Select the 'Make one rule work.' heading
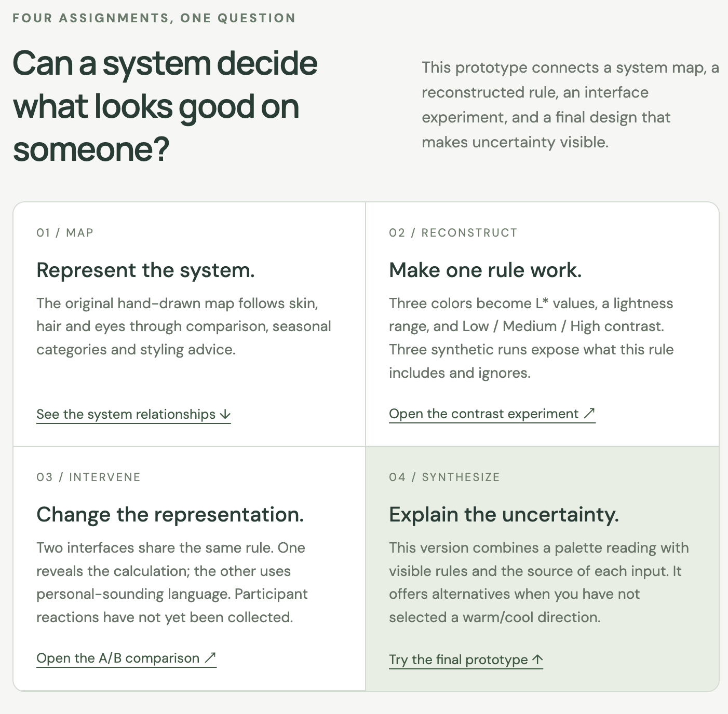 click(486, 270)
